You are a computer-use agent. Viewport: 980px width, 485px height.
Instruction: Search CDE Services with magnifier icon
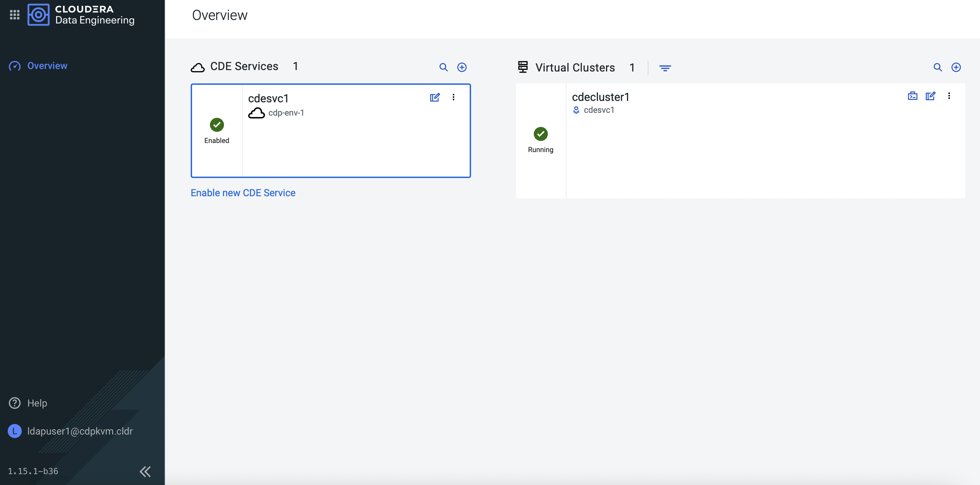443,67
